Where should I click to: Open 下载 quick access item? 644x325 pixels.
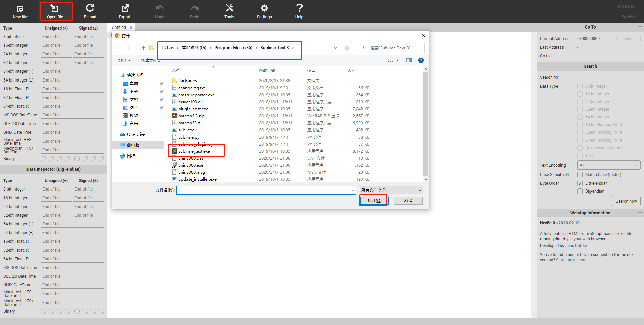(134, 92)
